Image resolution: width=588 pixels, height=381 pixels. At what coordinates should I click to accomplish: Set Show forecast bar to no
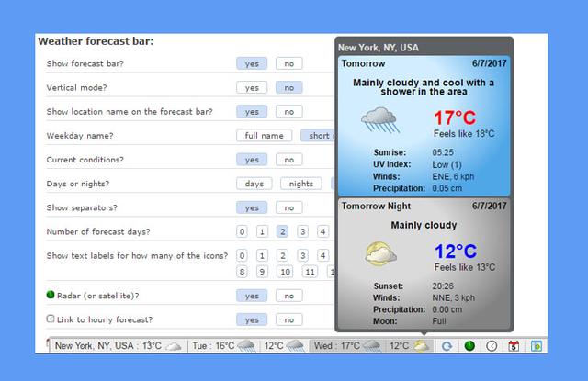288,63
